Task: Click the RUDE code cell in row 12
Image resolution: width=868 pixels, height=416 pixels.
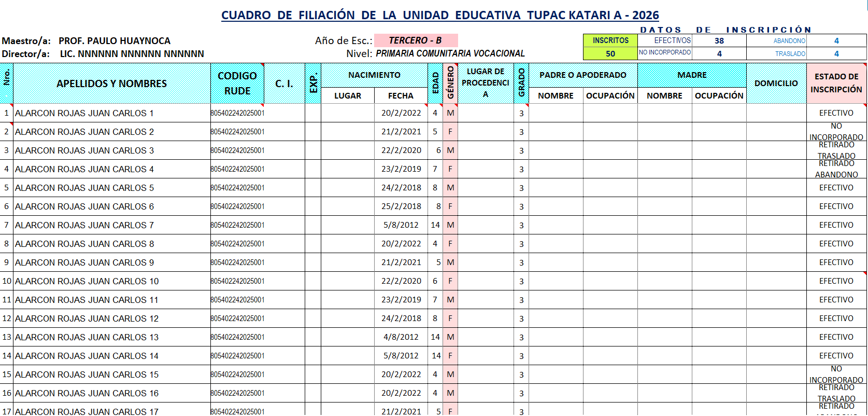Action: (x=237, y=318)
